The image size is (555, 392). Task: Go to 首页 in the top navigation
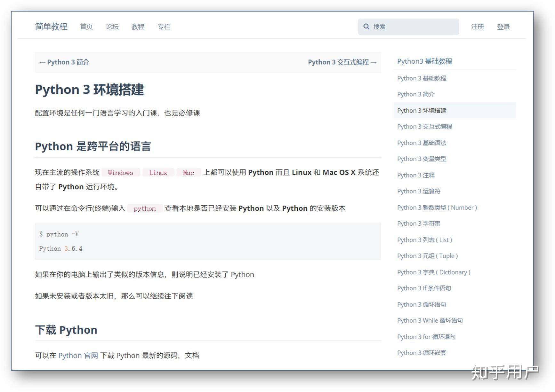pos(86,27)
